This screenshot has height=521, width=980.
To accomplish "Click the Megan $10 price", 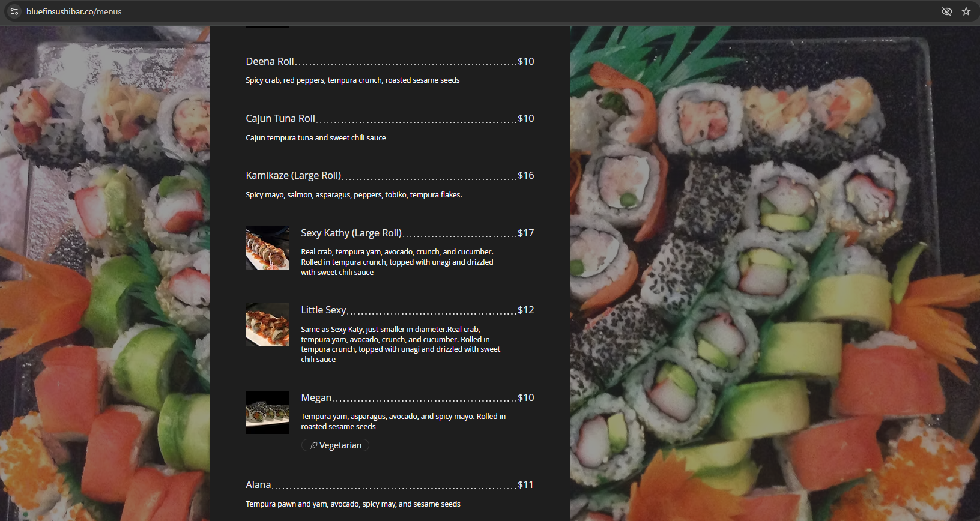I will coord(526,397).
